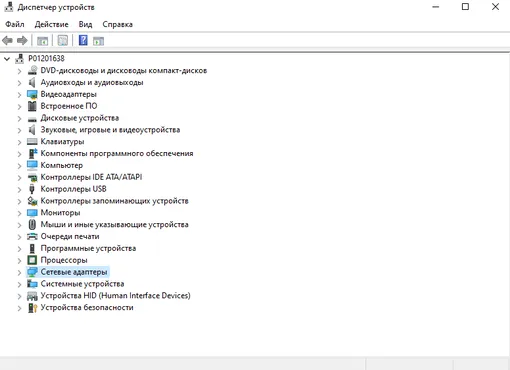
Task: Expand DVD-дисководы и дисководы компакт-дисков
Action: point(19,71)
